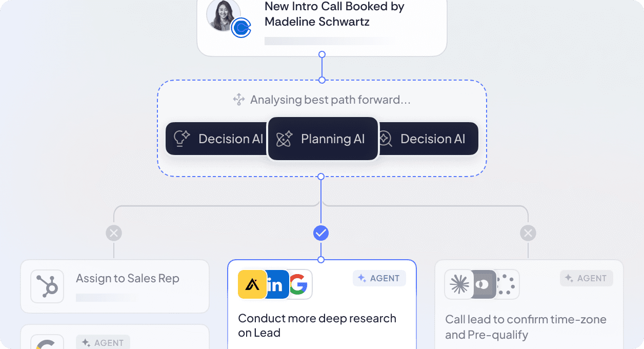Click the branching-path icon beside Analysing best path forward

click(x=238, y=100)
